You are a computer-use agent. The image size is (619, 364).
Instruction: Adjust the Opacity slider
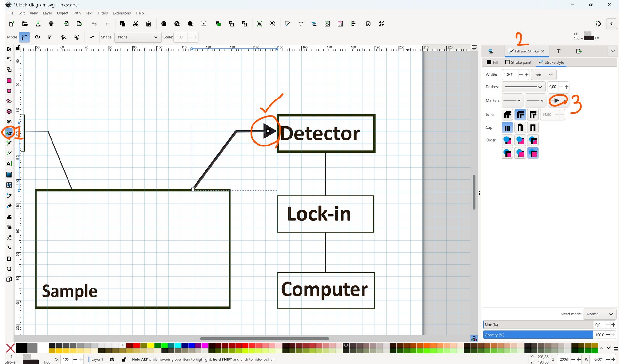pyautogui.click(x=538, y=335)
